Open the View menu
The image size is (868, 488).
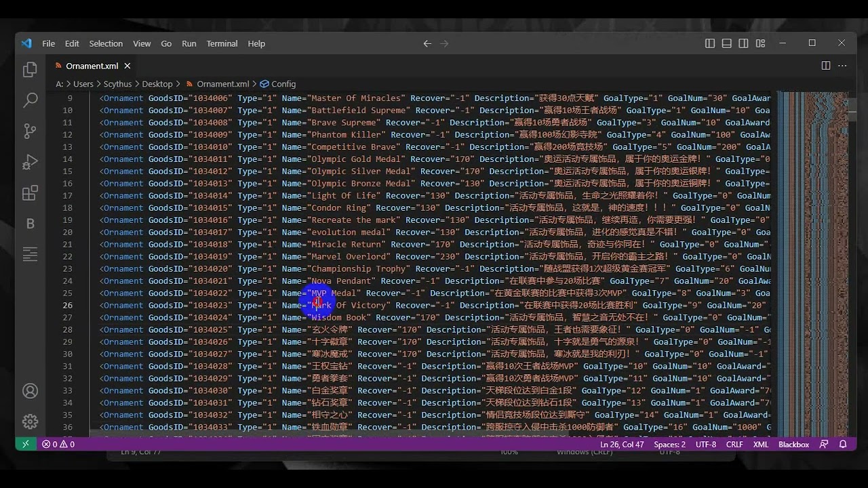coord(142,43)
